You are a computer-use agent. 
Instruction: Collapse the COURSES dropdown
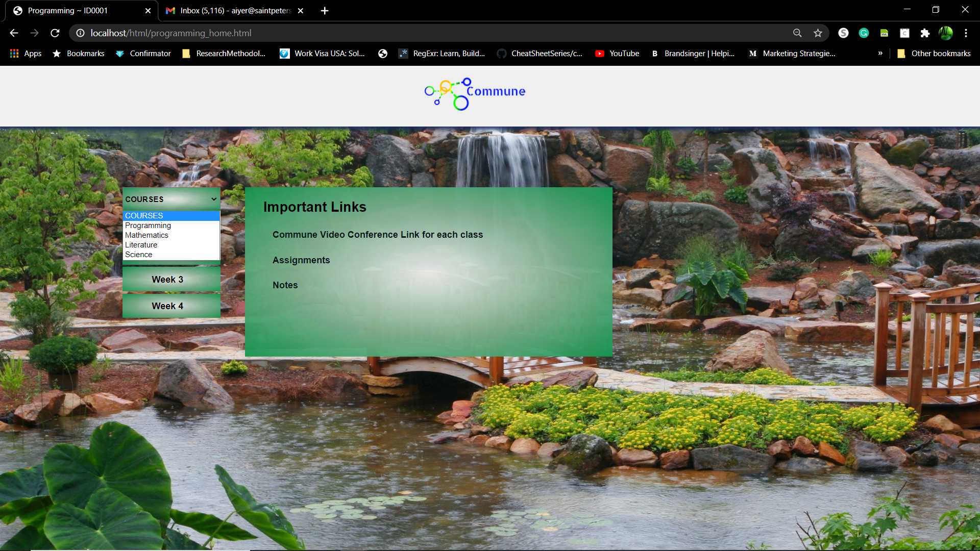[x=171, y=199]
